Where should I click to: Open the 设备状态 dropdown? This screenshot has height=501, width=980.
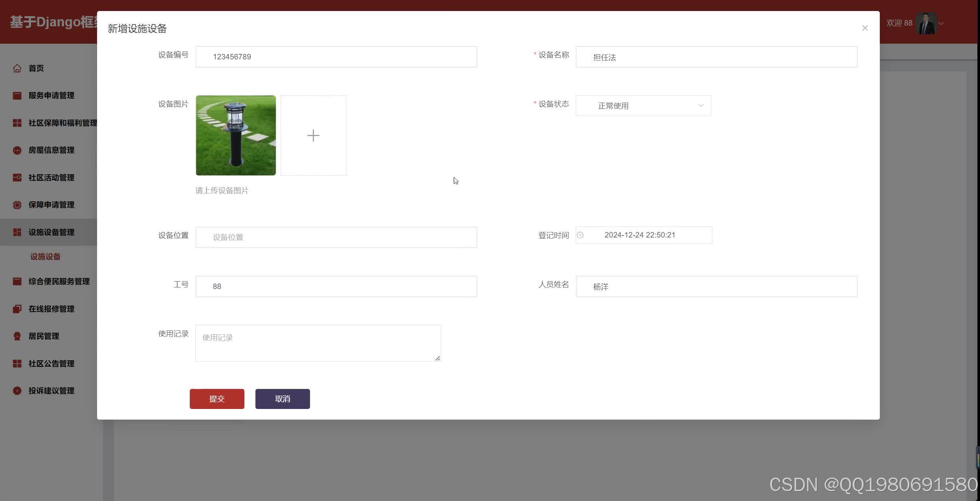click(643, 106)
